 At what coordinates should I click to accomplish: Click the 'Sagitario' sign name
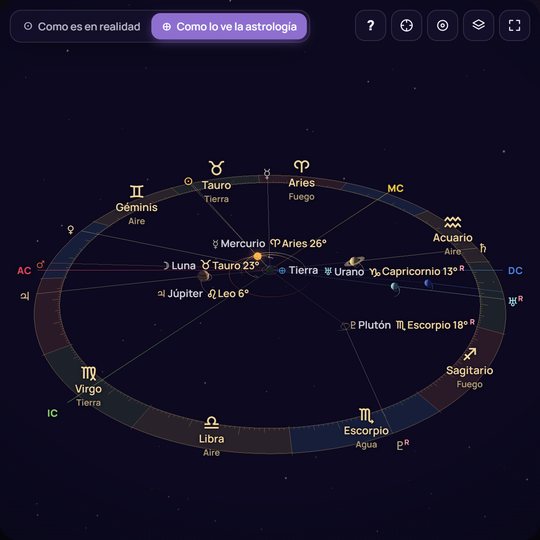click(x=469, y=371)
